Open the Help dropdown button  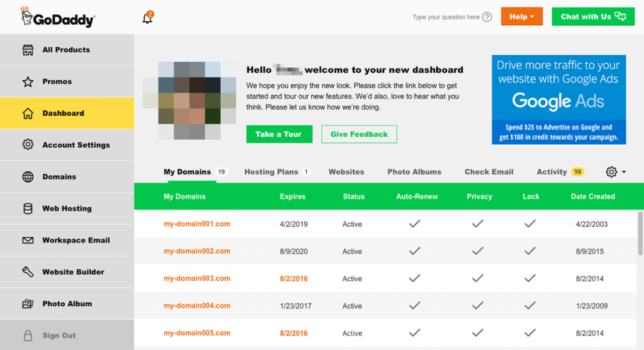pyautogui.click(x=521, y=16)
